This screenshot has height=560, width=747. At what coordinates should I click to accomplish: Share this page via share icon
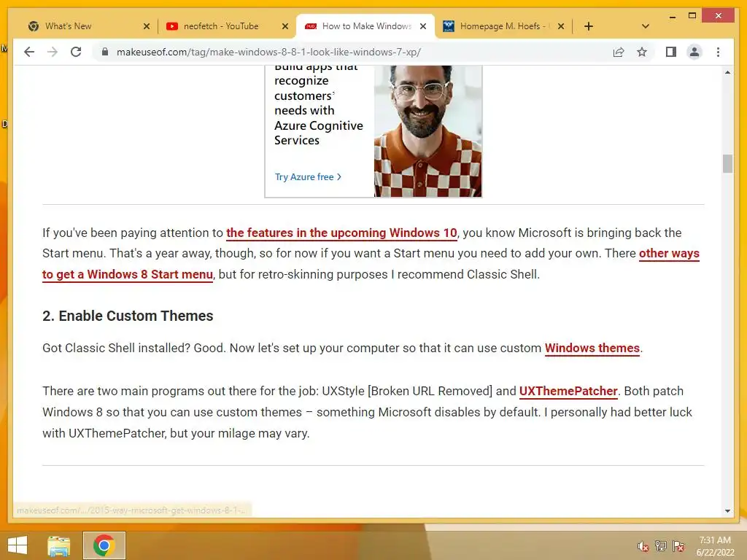(x=619, y=52)
